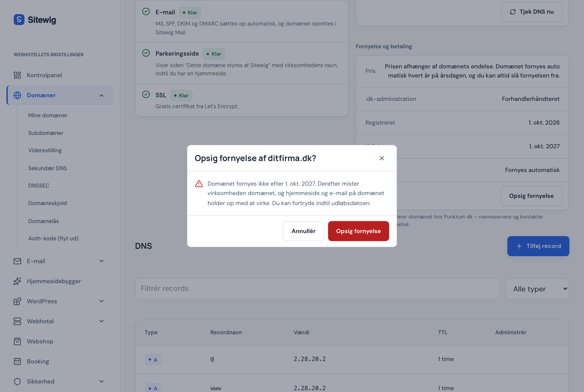The image size is (584, 392).
Task: Click the Booking calendar icon
Action: point(17,361)
